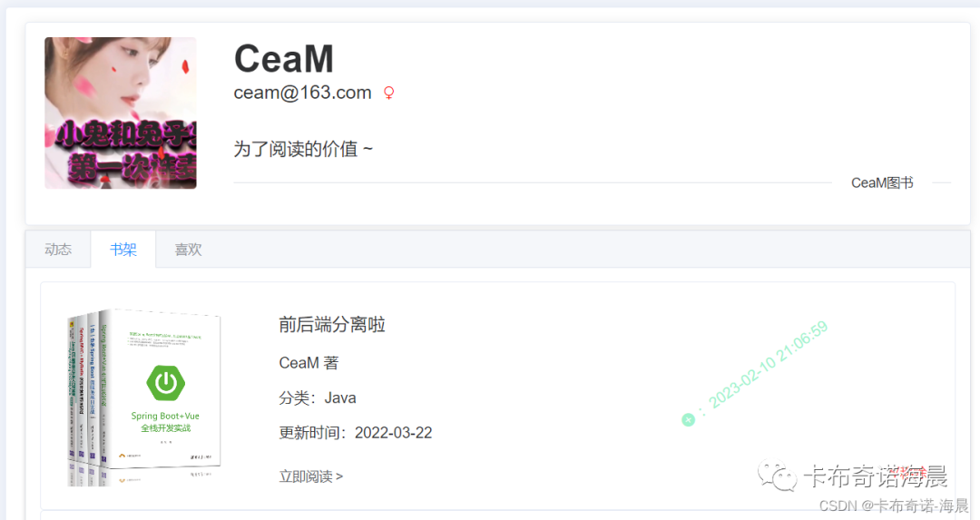Click the 立即阅读 > link
Viewport: 980px width, 520px height.
pos(310,476)
